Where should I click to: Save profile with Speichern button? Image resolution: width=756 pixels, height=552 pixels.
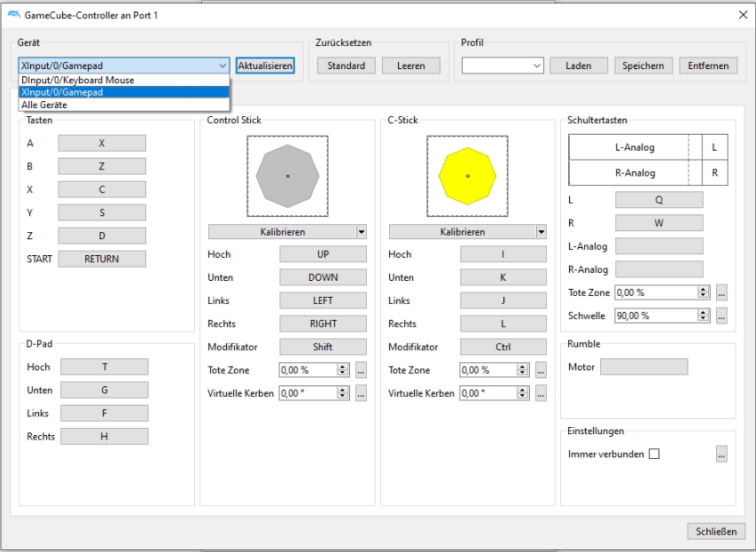(x=643, y=66)
